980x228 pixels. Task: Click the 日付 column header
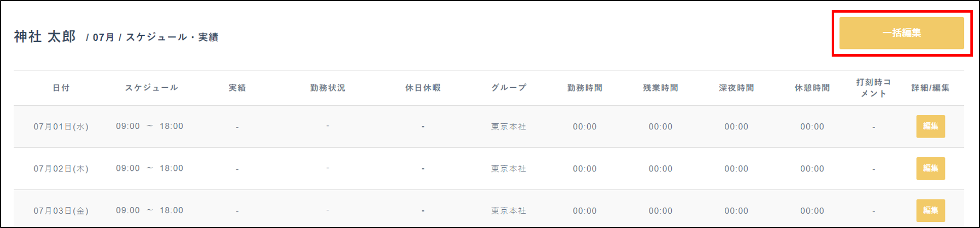(61, 88)
